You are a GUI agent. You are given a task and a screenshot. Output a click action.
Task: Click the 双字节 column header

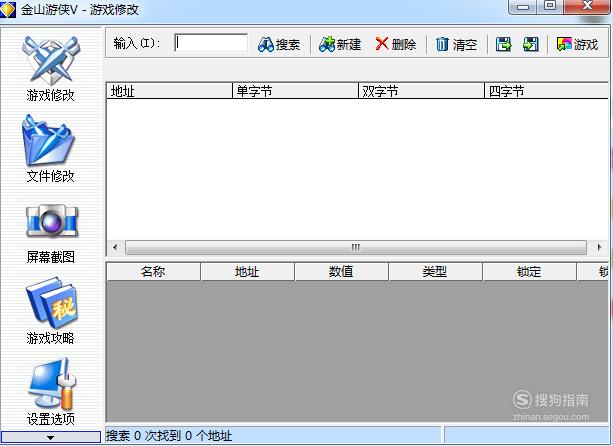pos(421,91)
